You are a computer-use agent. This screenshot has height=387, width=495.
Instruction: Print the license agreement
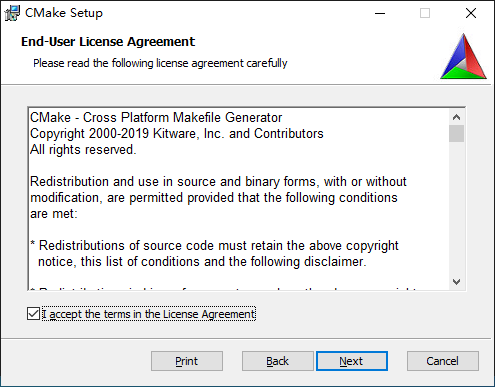[x=187, y=361]
